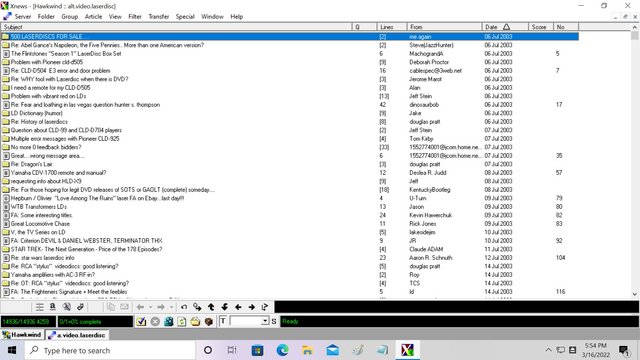Open the Server menu
640x360 pixels.
tap(23, 17)
